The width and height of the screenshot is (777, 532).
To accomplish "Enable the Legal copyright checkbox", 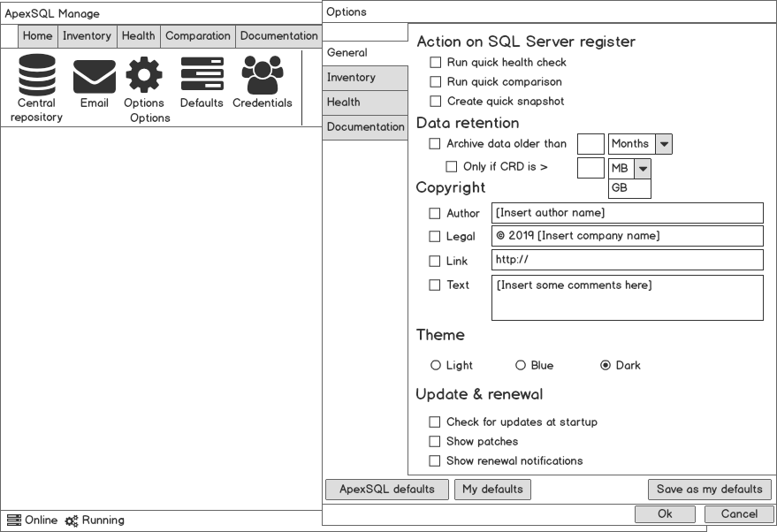I will [435, 237].
